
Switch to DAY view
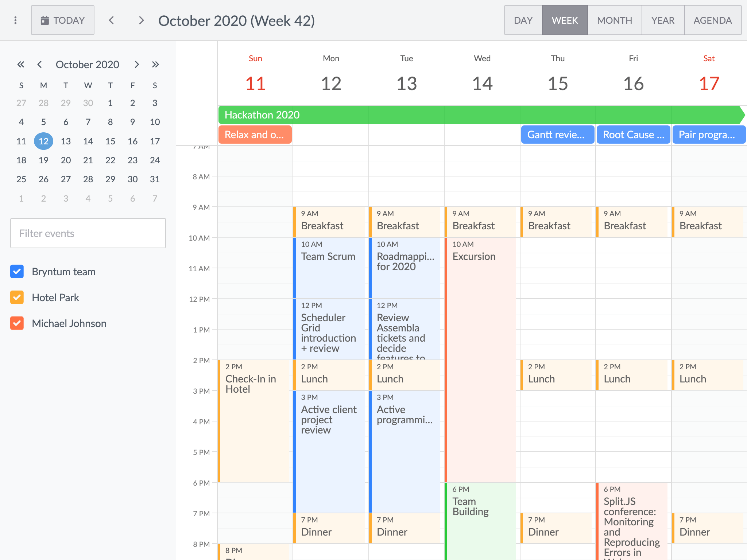click(x=523, y=20)
